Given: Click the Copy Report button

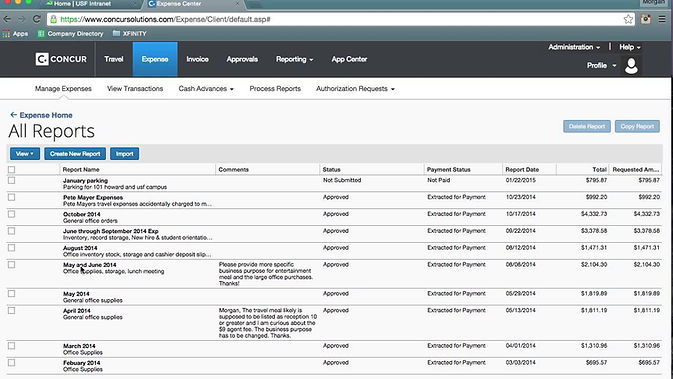Looking at the screenshot, I should coord(637,126).
